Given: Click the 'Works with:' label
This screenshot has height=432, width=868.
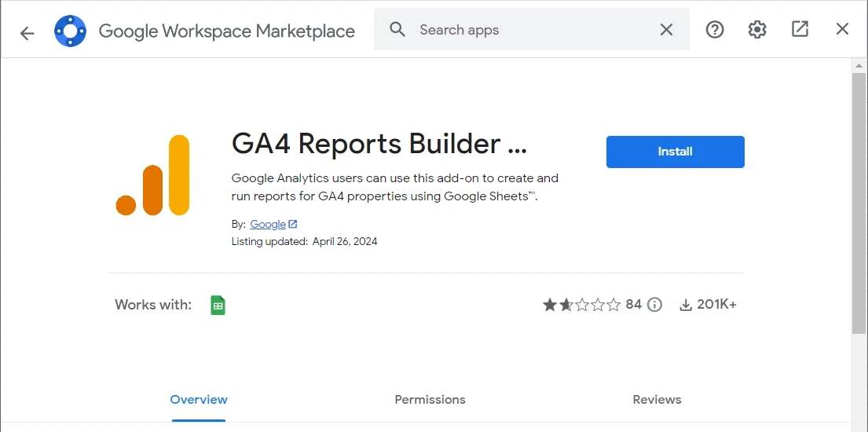Looking at the screenshot, I should [153, 305].
